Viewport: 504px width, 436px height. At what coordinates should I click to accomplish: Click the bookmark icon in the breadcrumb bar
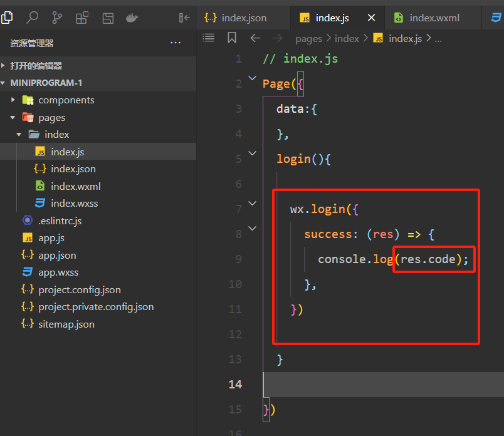pos(232,38)
